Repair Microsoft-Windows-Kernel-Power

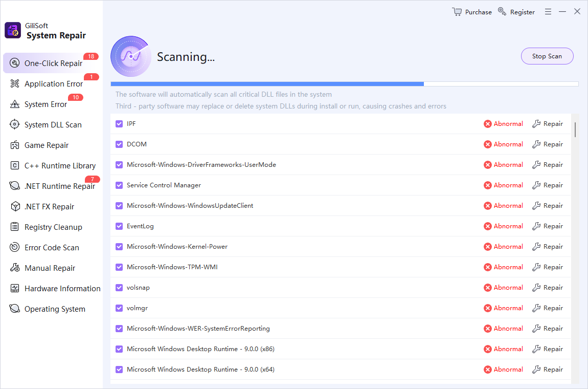(548, 247)
